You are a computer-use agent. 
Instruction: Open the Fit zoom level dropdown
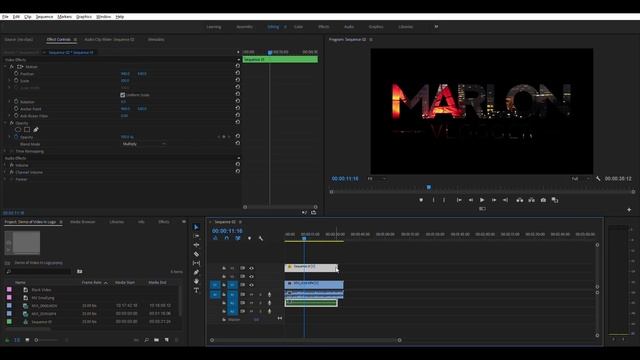[377, 179]
